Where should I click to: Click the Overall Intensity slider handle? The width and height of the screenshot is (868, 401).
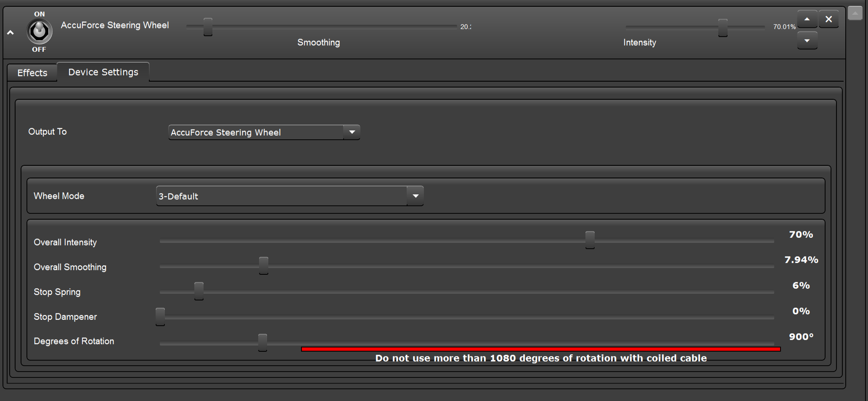click(590, 240)
